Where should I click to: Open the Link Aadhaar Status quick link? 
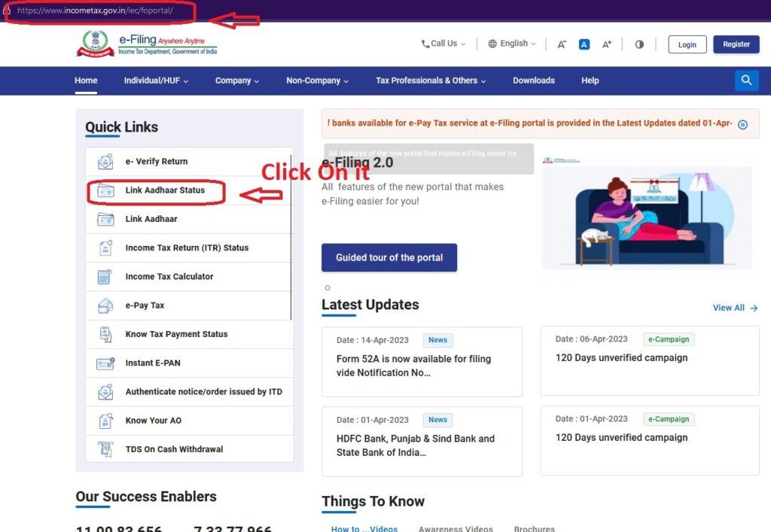pyautogui.click(x=165, y=190)
